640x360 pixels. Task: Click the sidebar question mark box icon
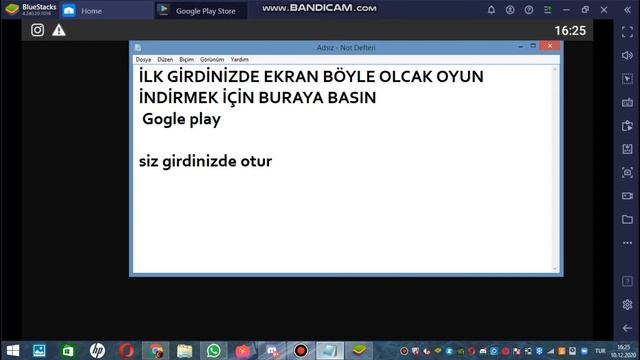pos(627,281)
